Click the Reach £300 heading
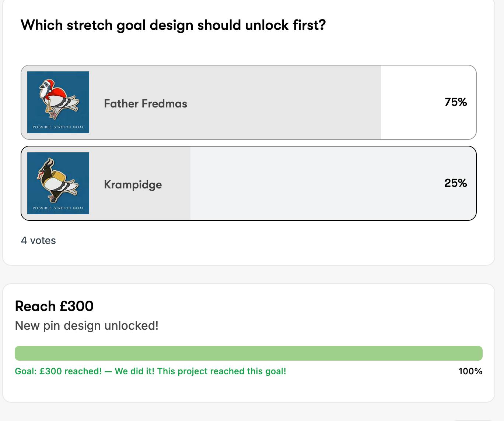 pos(54,306)
